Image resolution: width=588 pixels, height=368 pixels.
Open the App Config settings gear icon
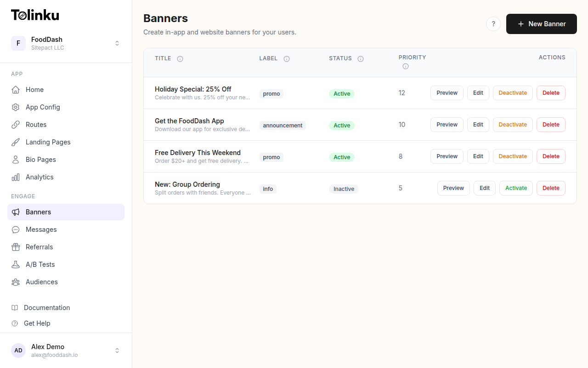point(15,107)
